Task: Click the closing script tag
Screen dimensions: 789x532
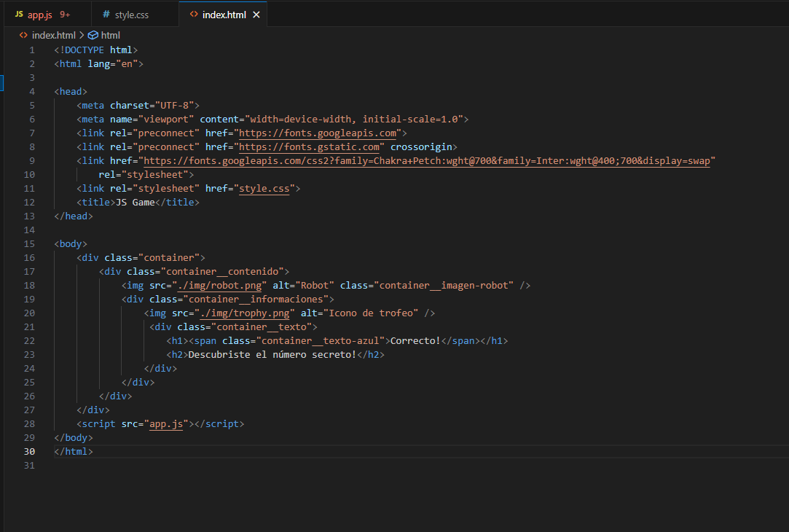Action: pos(219,424)
